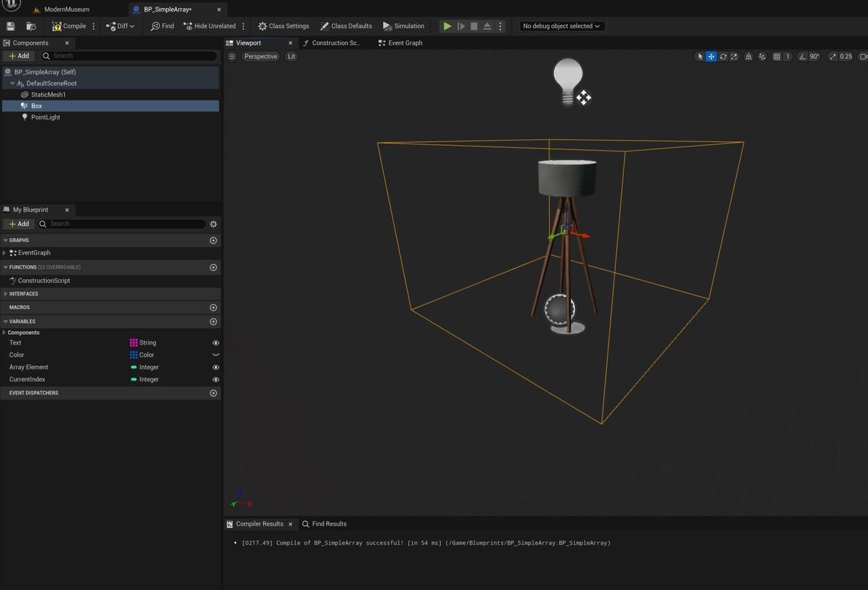Click Add in the Components panel

tap(19, 55)
